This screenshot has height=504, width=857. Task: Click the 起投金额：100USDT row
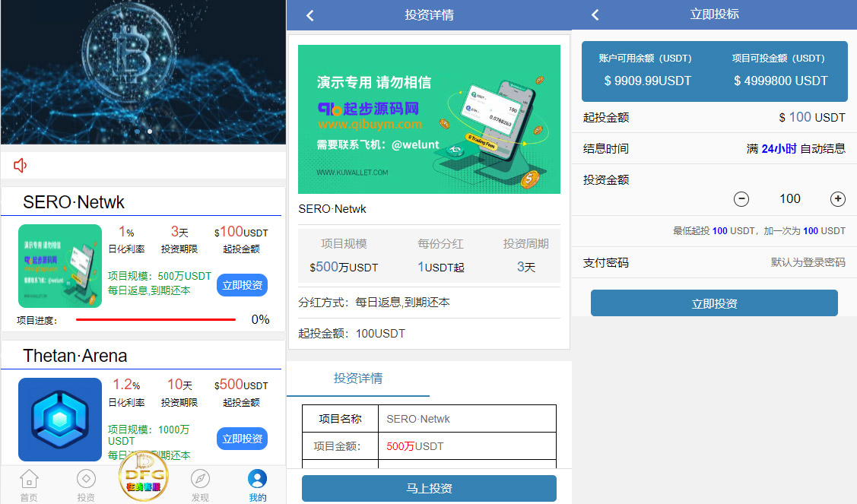tap(429, 334)
